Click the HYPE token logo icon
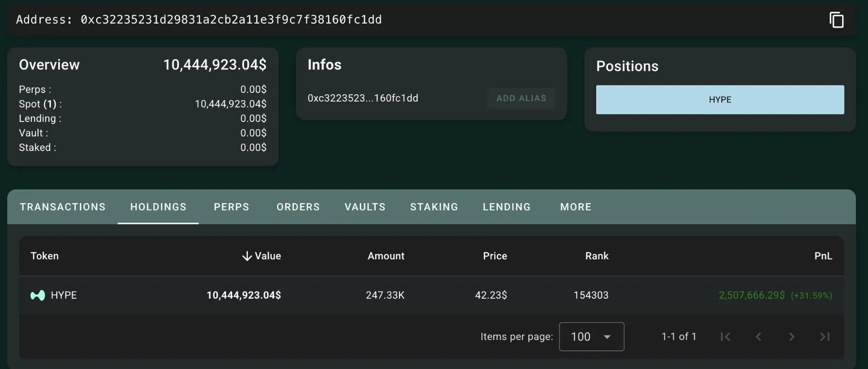868x369 pixels. (38, 296)
